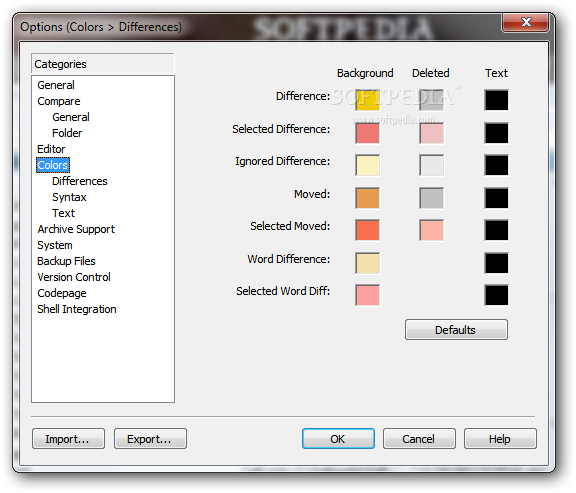Click the Defaults button

pos(456,330)
